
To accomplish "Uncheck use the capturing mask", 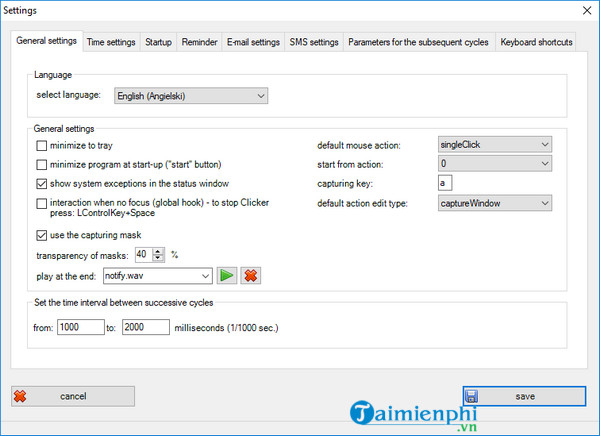I will click(x=41, y=235).
